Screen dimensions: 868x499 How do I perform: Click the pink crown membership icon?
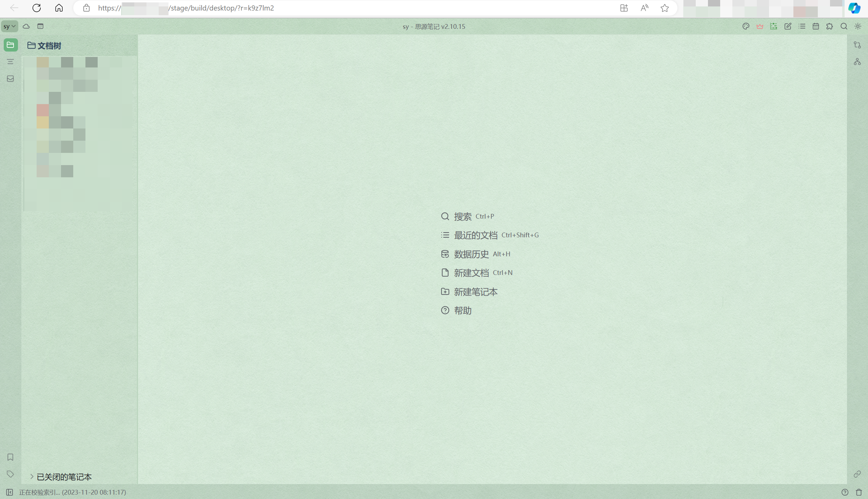click(x=760, y=26)
